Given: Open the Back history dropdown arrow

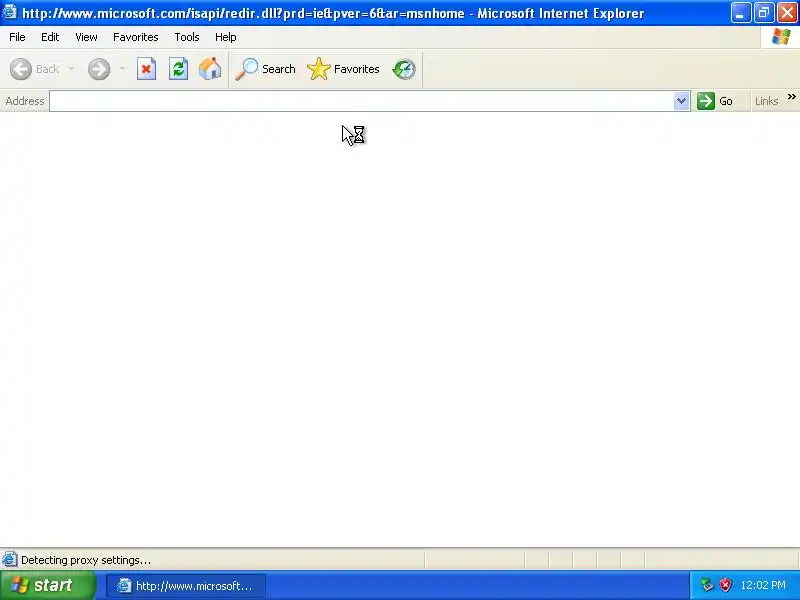Looking at the screenshot, I should click(x=71, y=69).
